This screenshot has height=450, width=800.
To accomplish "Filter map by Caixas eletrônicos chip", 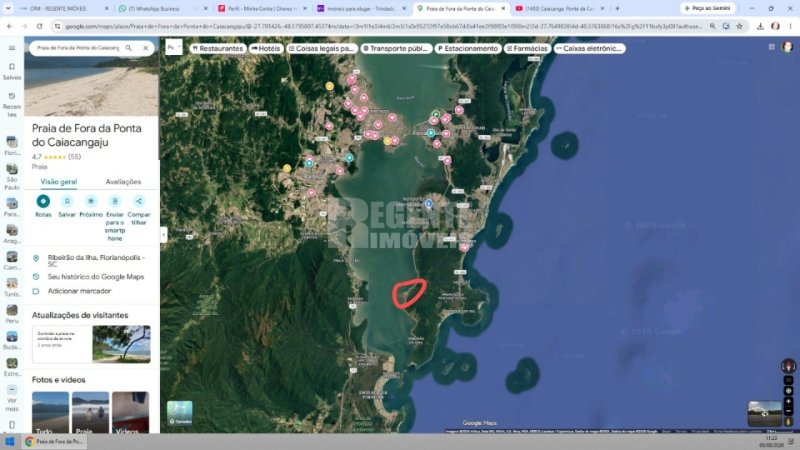I will click(589, 48).
